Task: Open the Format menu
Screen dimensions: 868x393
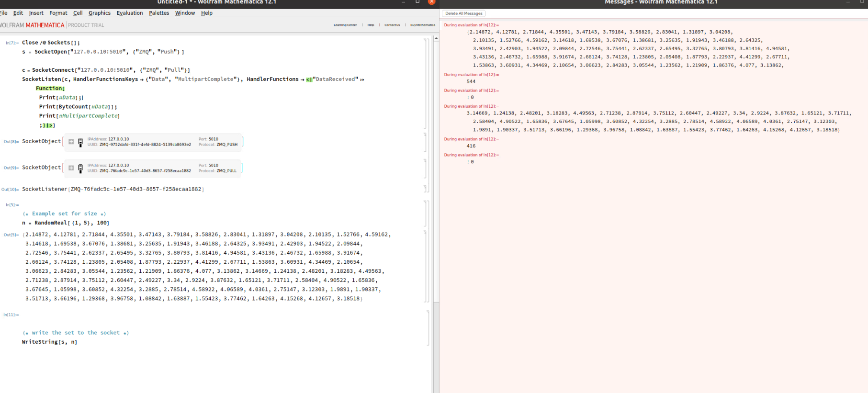Action: click(x=58, y=13)
